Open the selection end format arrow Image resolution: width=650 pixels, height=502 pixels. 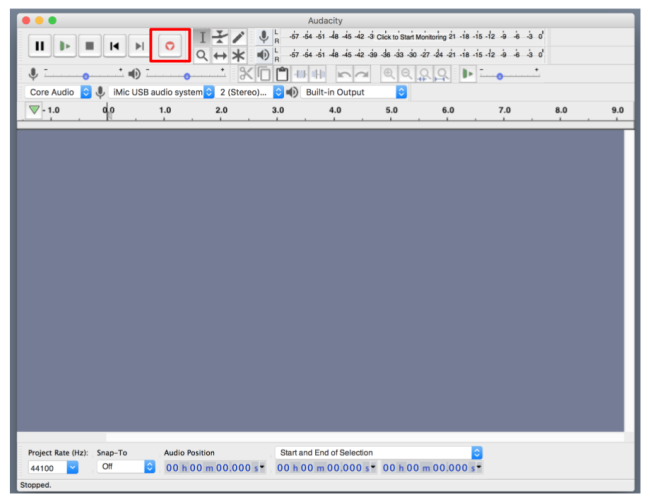click(x=479, y=467)
